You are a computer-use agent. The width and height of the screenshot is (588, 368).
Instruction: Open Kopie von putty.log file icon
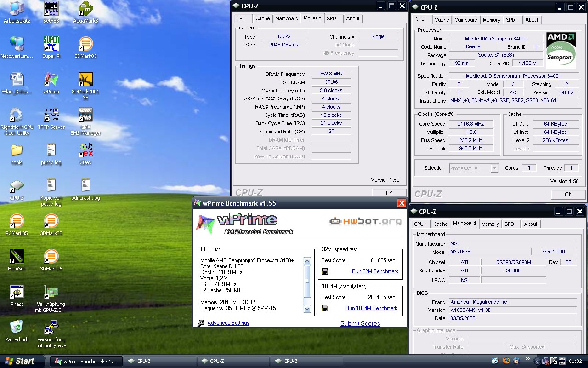(51, 185)
